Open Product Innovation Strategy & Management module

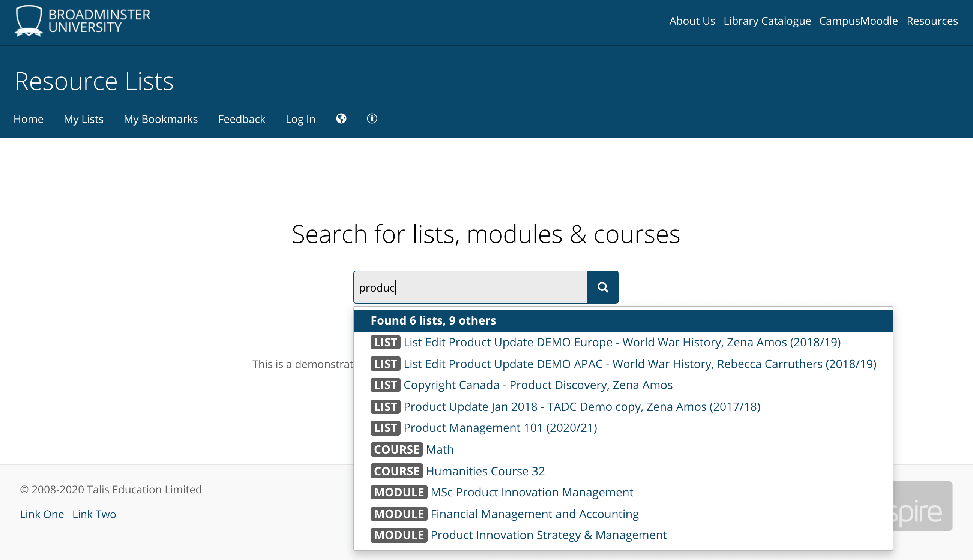[518, 535]
